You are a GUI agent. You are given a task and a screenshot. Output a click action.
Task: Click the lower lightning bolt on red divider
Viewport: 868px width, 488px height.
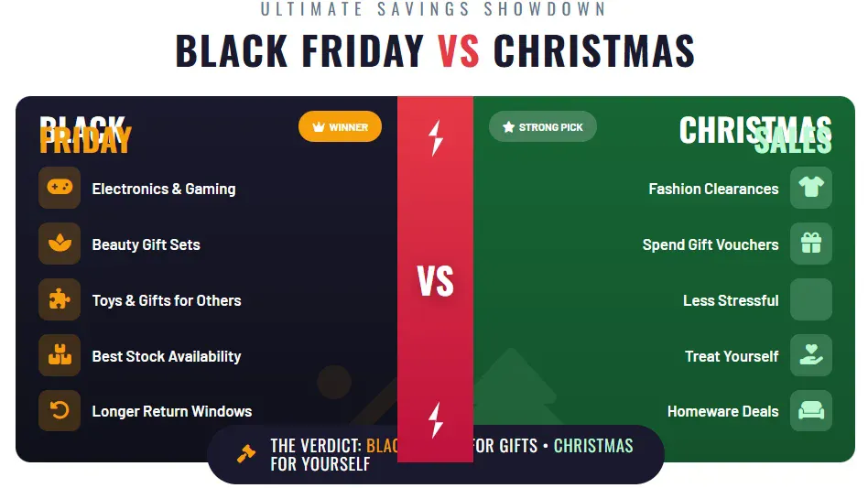(x=436, y=420)
